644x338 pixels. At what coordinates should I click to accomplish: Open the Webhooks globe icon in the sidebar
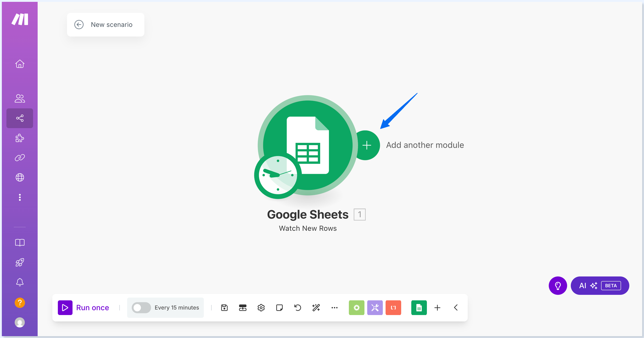[20, 177]
